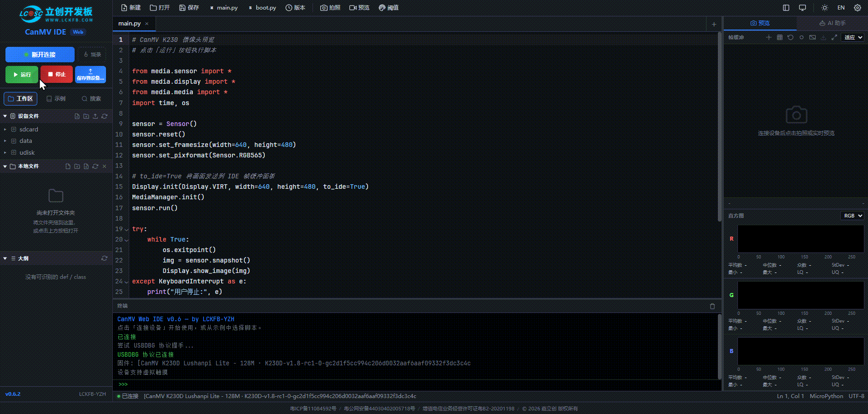Click the crosshair icon in frame buffer toolbar
Viewport: 868px width, 414px height.
click(768, 37)
